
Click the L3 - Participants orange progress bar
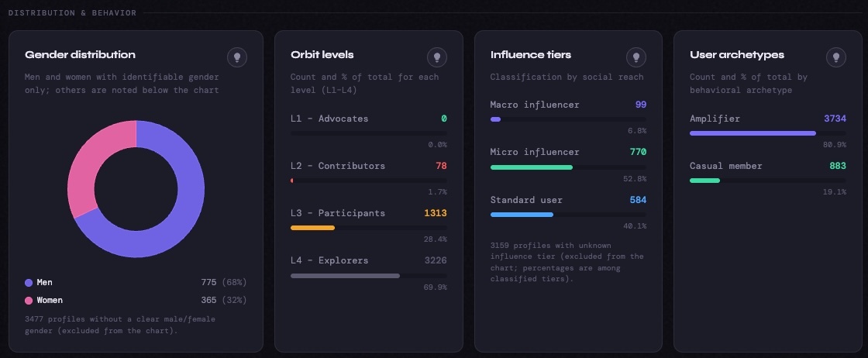pos(312,228)
